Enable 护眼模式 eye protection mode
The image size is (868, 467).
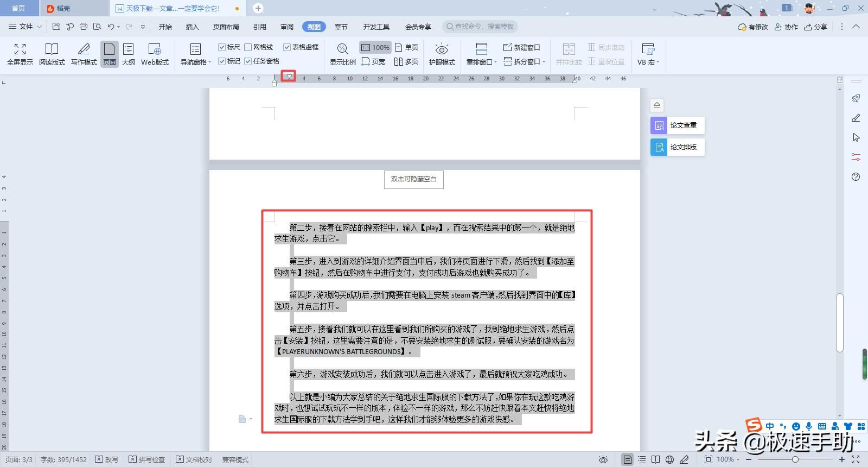coord(442,54)
